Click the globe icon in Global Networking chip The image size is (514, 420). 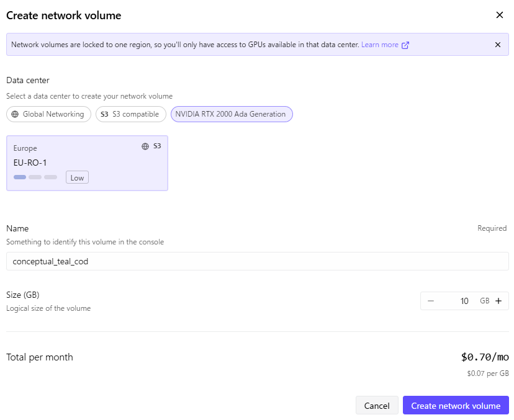pyautogui.click(x=15, y=114)
